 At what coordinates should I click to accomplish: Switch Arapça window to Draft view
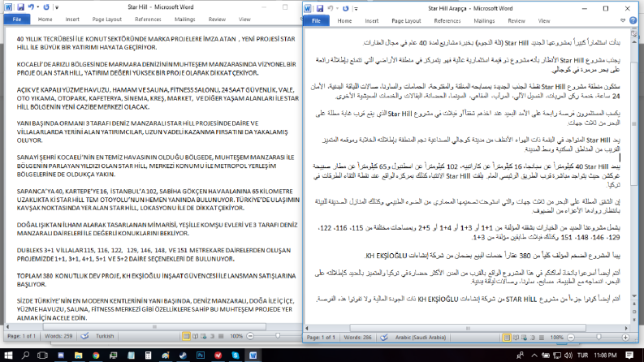[x=542, y=338]
